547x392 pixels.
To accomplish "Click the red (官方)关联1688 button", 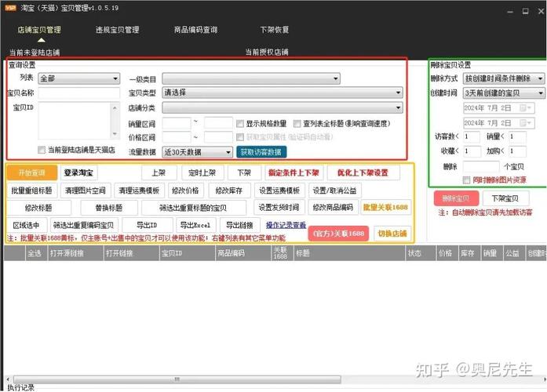I will coord(338,234).
